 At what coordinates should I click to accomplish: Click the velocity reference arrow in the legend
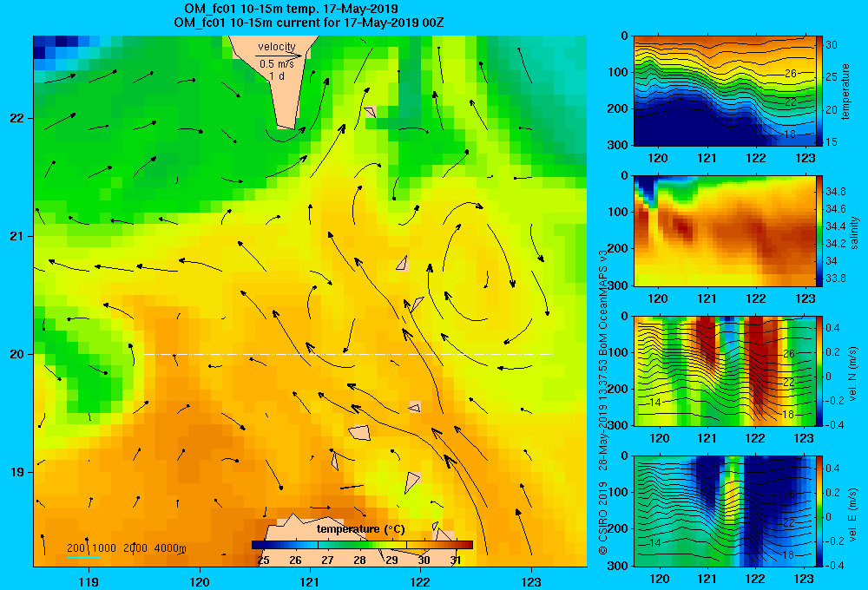[x=279, y=56]
